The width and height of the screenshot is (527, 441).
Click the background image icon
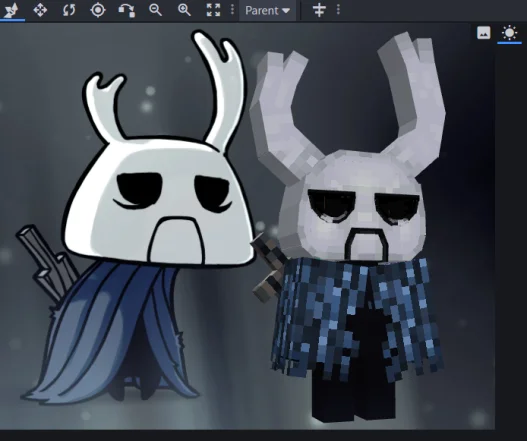483,33
